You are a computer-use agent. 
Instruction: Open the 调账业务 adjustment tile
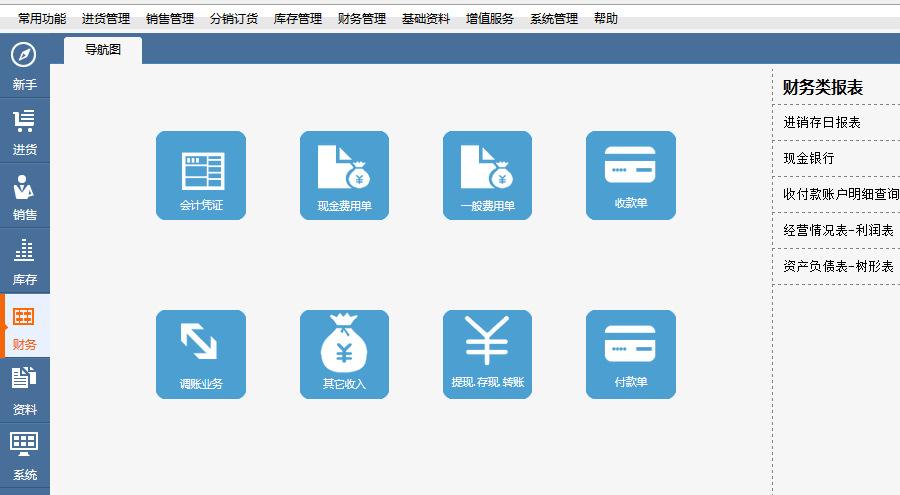(x=201, y=354)
